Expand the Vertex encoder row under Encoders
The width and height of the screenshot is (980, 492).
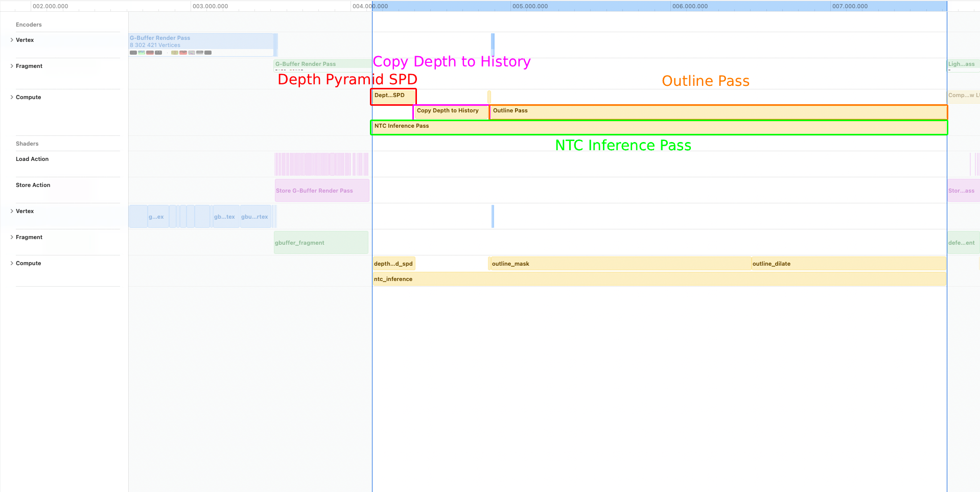12,40
